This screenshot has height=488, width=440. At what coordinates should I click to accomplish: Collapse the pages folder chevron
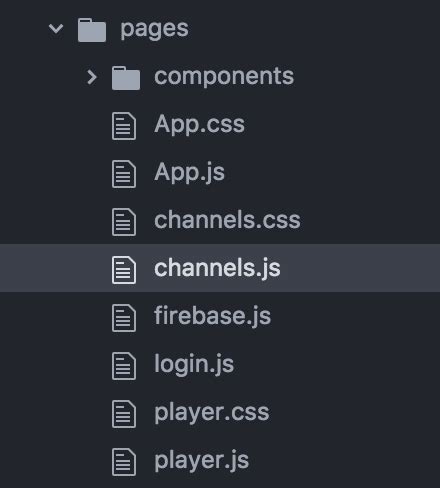[56, 29]
